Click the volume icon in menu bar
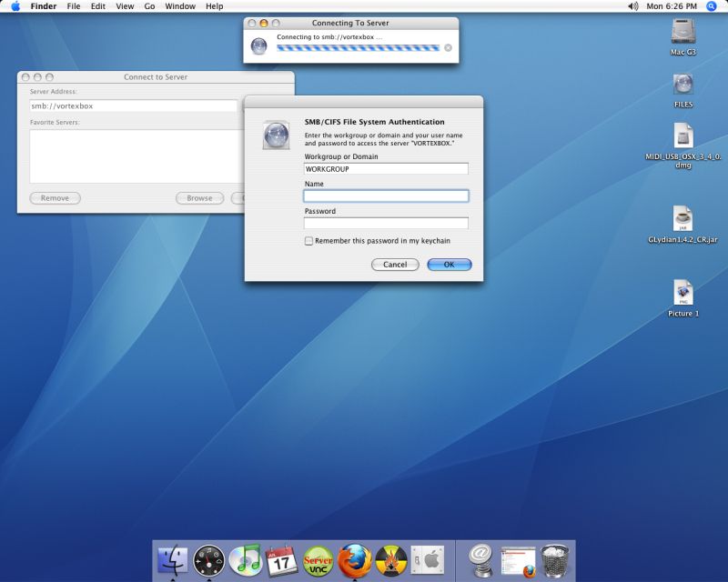This screenshot has width=728, height=582. pyautogui.click(x=632, y=6)
